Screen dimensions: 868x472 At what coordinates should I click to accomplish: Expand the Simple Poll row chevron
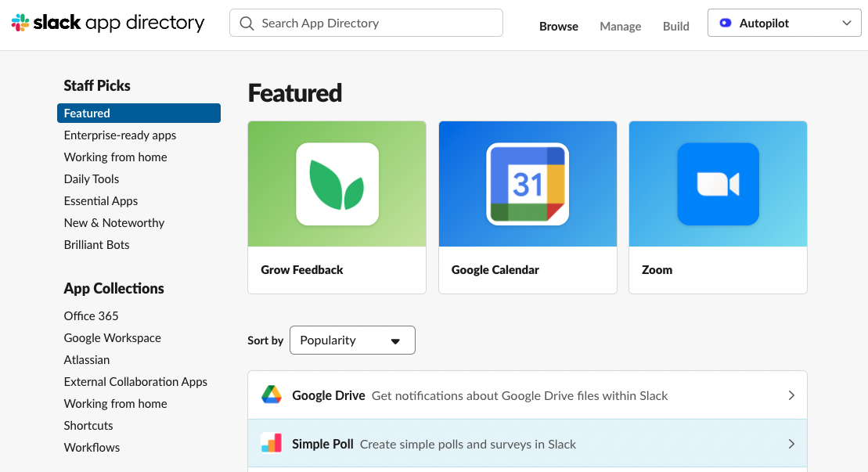coord(791,445)
